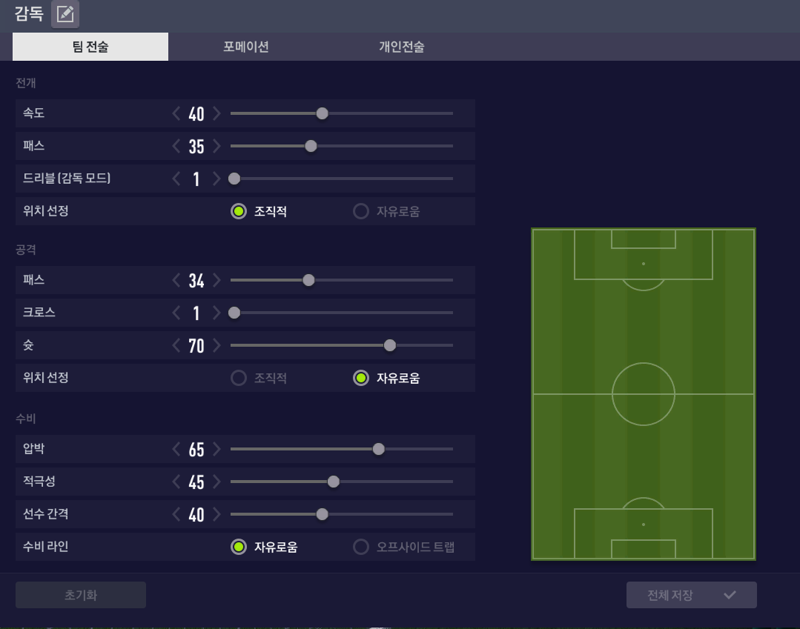Click the 초기화 reset button

pyautogui.click(x=81, y=595)
